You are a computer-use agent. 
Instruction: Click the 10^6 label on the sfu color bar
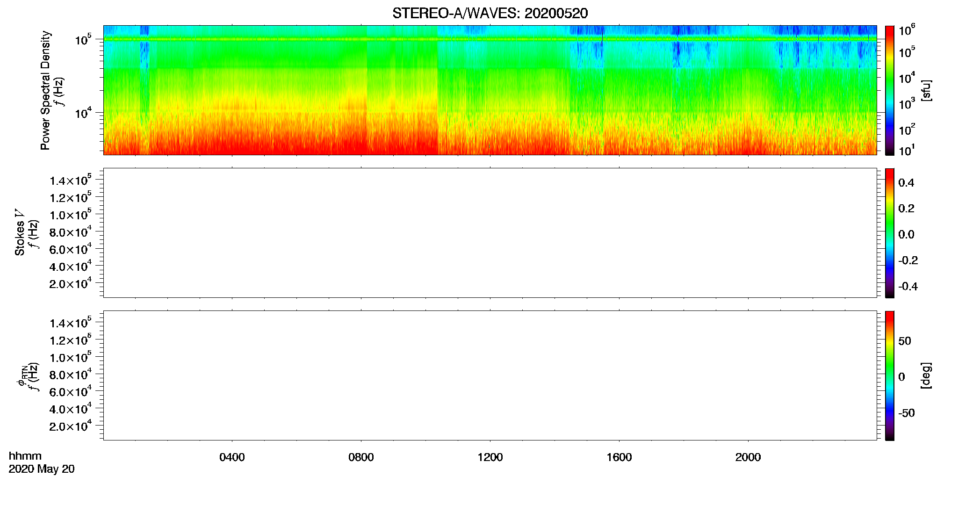click(x=907, y=31)
